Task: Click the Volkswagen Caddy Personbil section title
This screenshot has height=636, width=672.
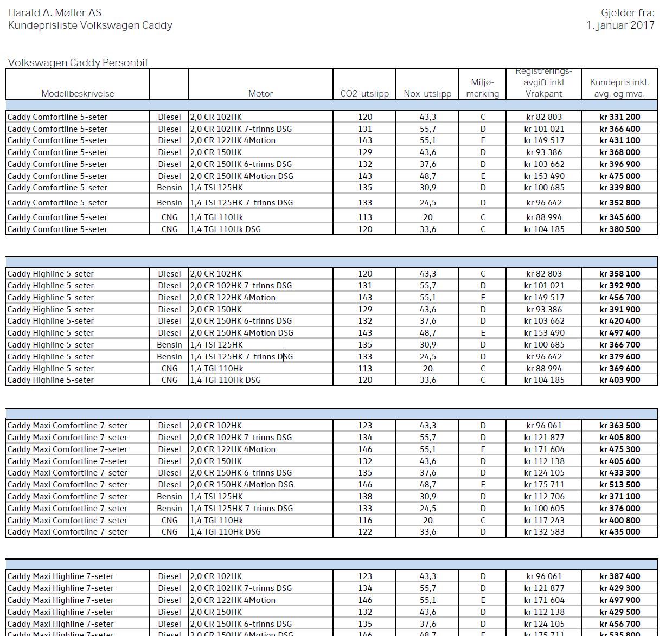Action: click(78, 62)
